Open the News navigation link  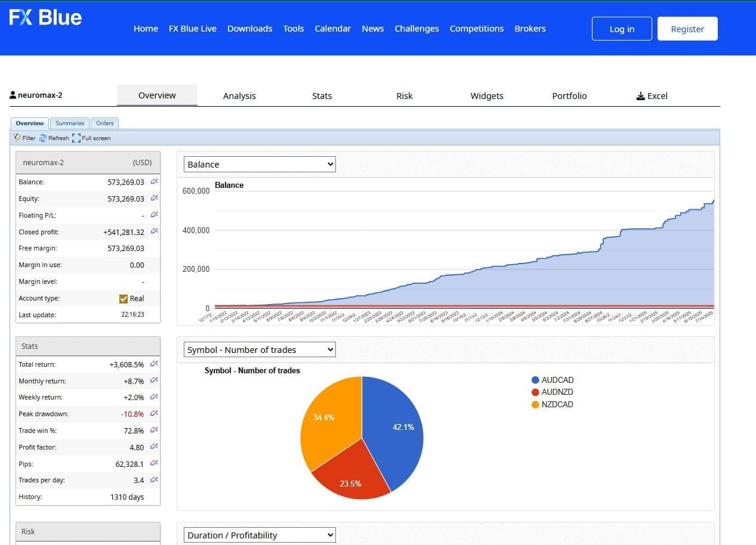tap(373, 29)
